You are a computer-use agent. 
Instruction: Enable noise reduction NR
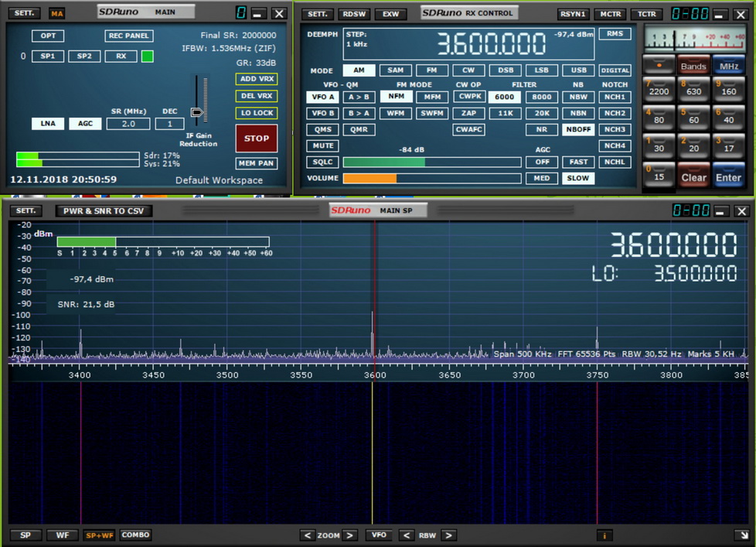pyautogui.click(x=541, y=129)
